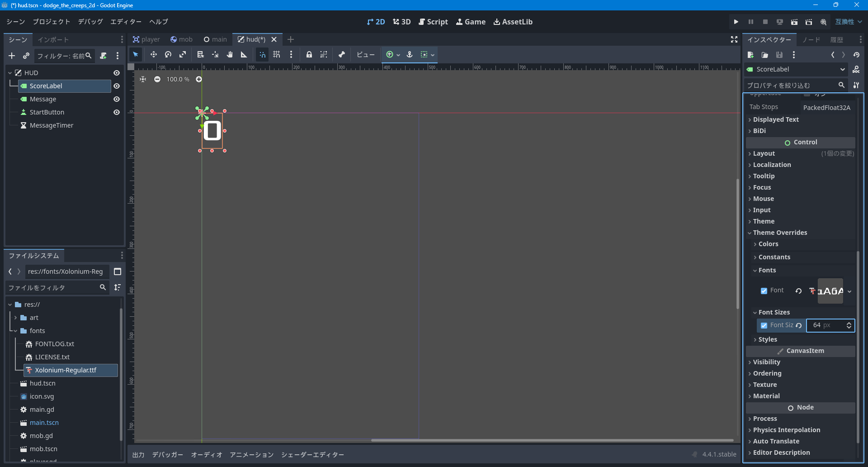
Task: Run the current scene
Action: tap(794, 22)
